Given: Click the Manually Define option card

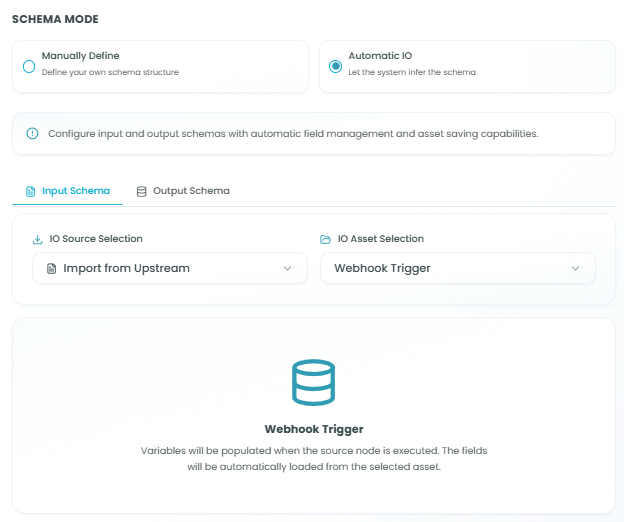Looking at the screenshot, I should pos(160,66).
